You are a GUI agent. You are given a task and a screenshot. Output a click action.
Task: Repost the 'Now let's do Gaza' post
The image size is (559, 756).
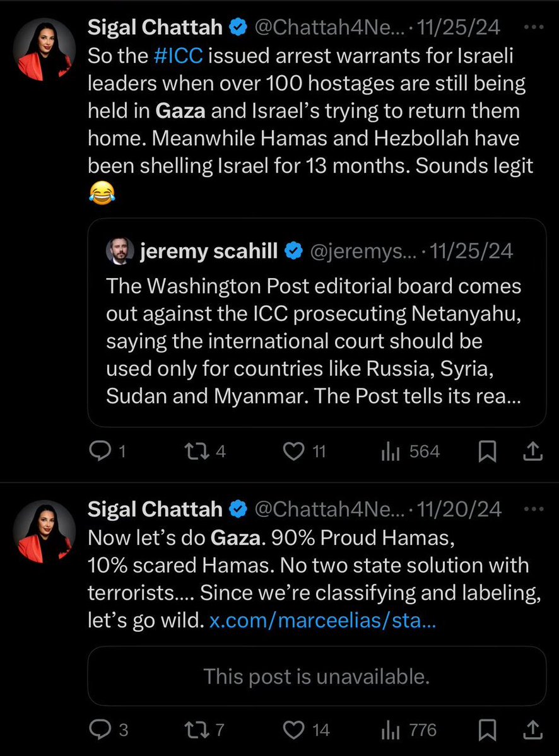[x=191, y=730]
